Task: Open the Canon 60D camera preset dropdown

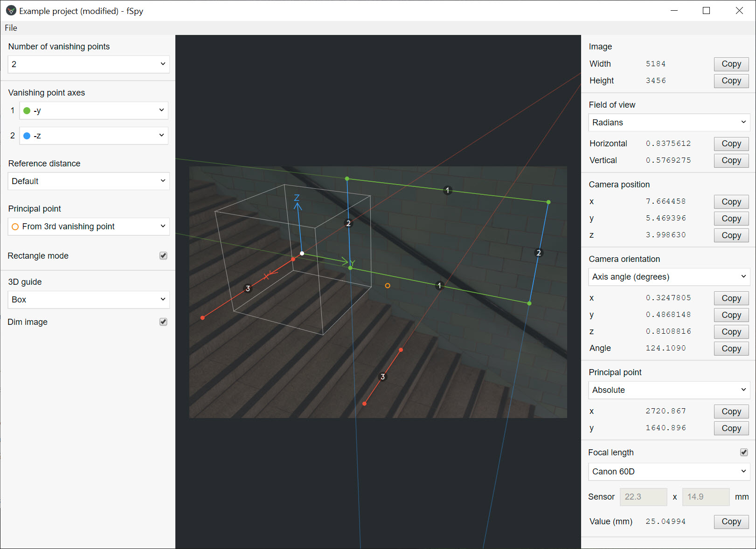Action: pyautogui.click(x=669, y=472)
